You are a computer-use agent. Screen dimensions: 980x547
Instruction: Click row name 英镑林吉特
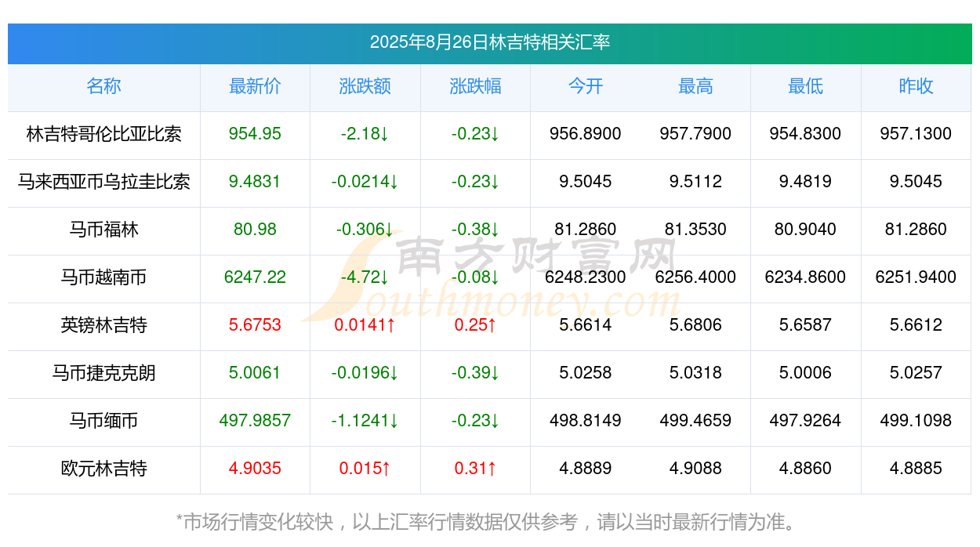point(103,325)
